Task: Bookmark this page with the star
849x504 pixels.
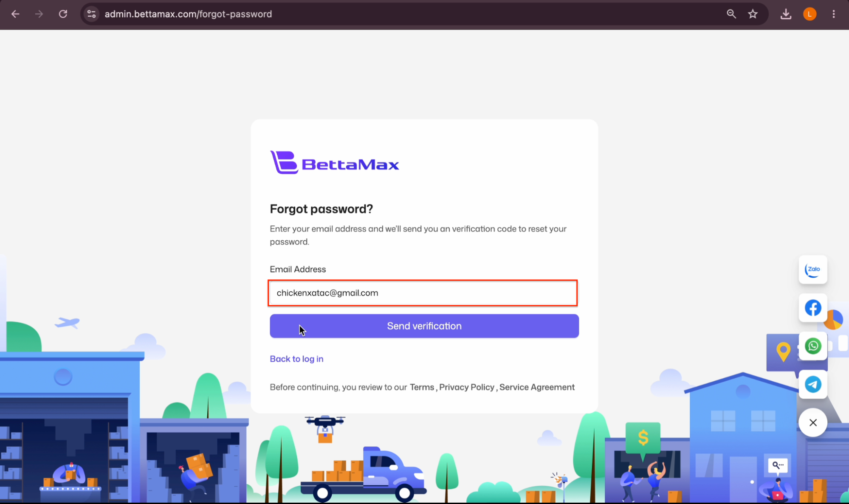Action: [753, 14]
